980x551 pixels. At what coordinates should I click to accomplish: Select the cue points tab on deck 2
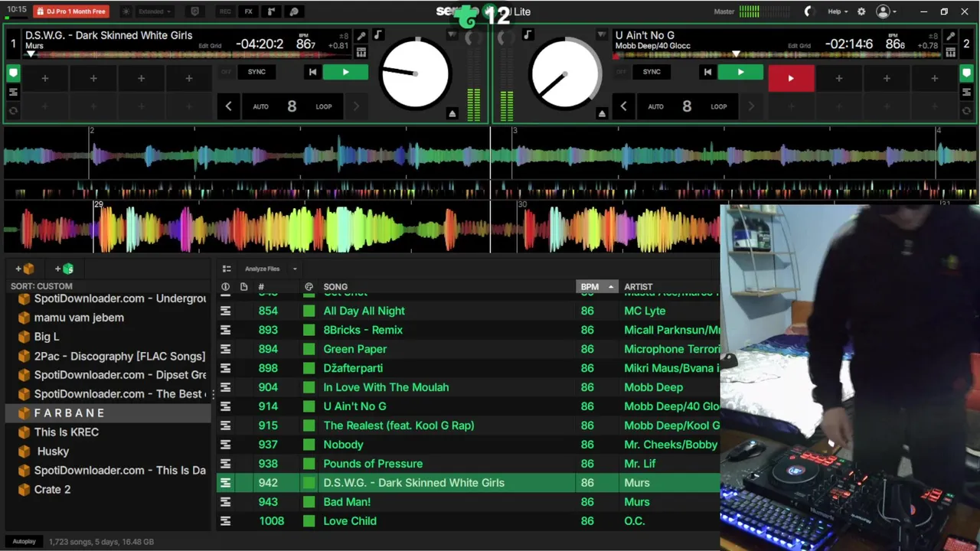[967, 73]
